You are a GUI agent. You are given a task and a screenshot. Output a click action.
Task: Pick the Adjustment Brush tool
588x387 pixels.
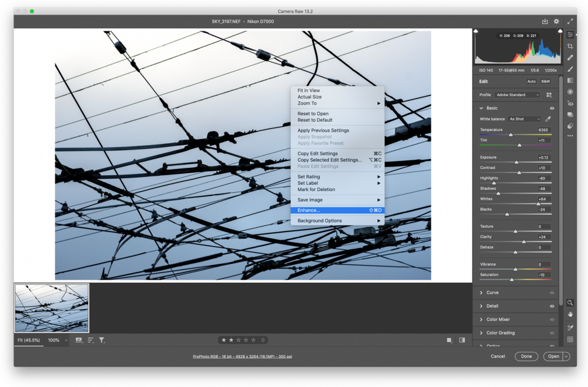[x=570, y=69]
